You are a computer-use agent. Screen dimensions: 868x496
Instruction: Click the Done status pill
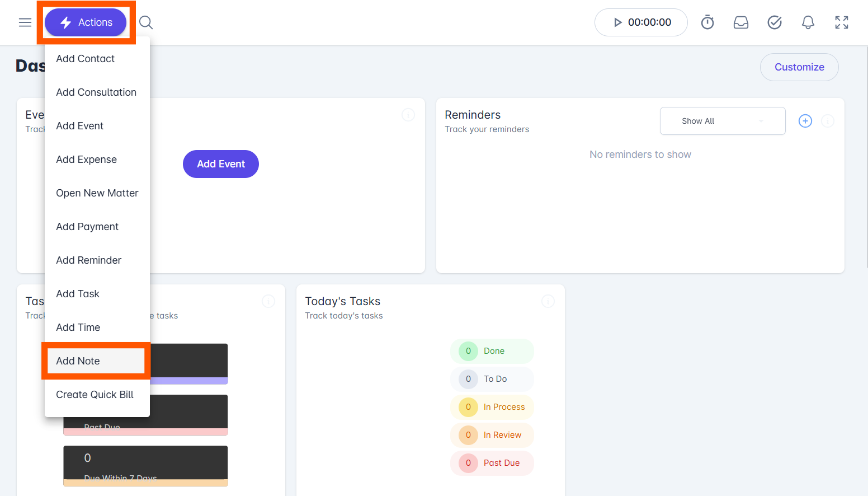(x=492, y=351)
